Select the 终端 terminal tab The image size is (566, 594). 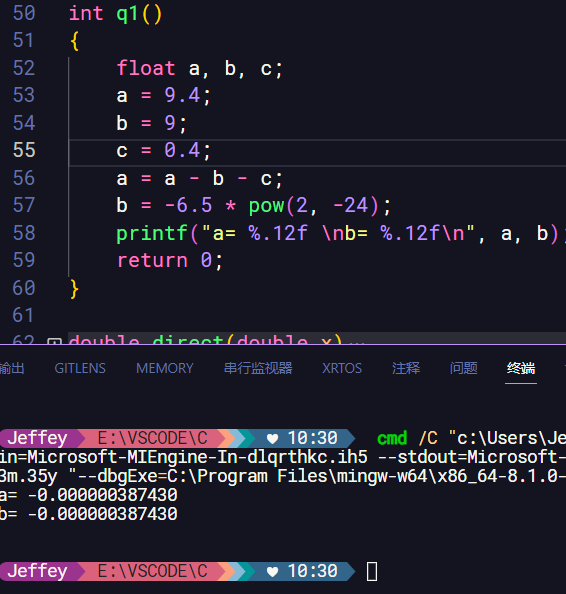(x=521, y=368)
